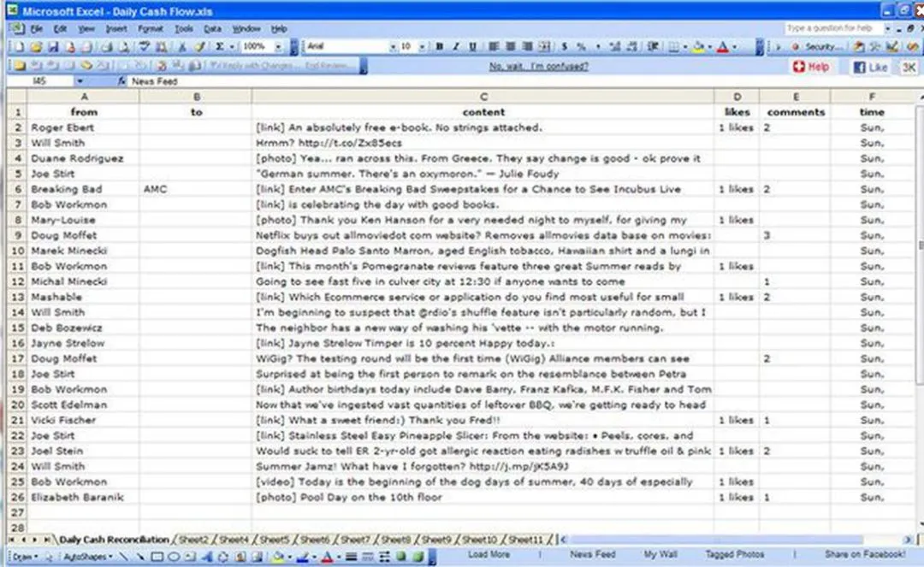The image size is (924, 567).
Task: Center cell text alignment
Action: click(x=510, y=46)
